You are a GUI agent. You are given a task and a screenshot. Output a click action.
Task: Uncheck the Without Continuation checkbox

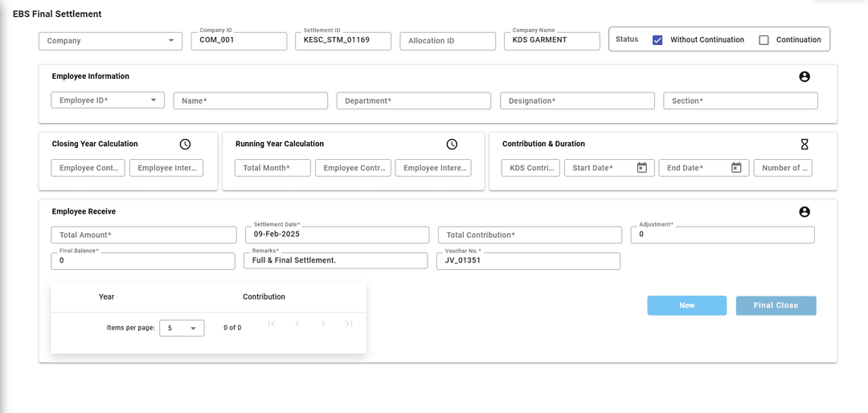click(657, 40)
